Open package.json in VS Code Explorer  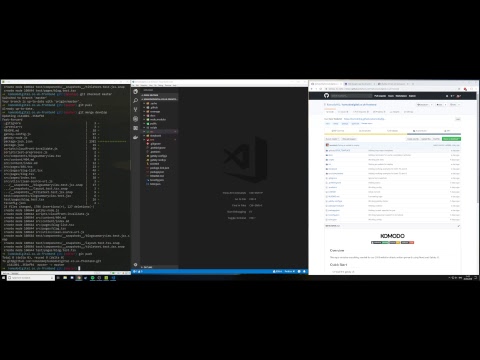point(157,172)
